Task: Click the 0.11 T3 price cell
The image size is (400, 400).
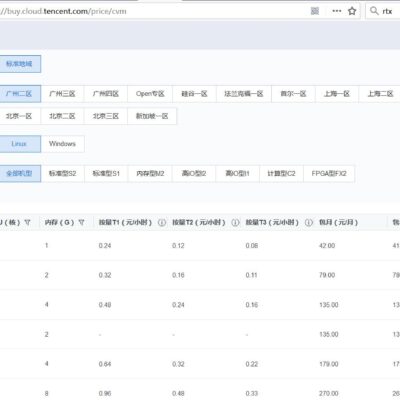Action: coord(252,275)
